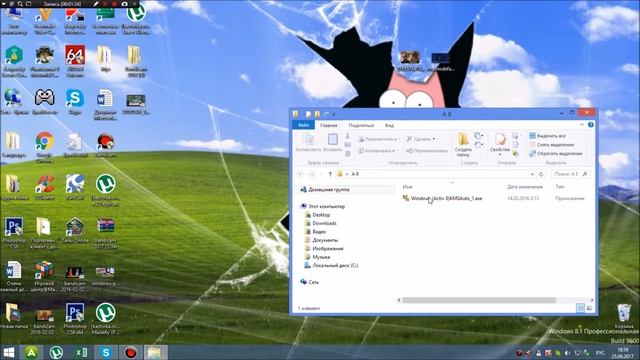The height and width of the screenshot is (360, 640).
Task: Switch to the Поделиться ribbon tab
Action: point(361,125)
